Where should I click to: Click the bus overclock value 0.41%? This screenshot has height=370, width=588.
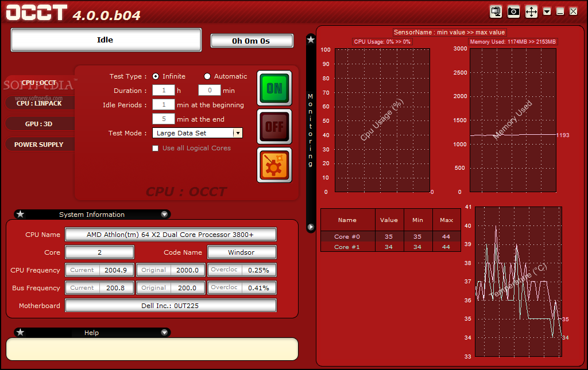[x=259, y=288]
